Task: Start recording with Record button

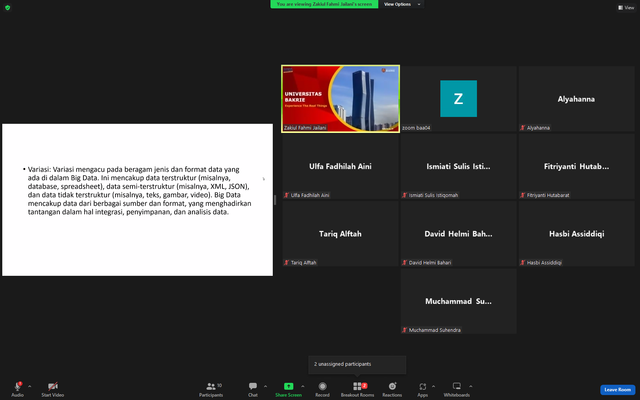Action: pos(322,389)
